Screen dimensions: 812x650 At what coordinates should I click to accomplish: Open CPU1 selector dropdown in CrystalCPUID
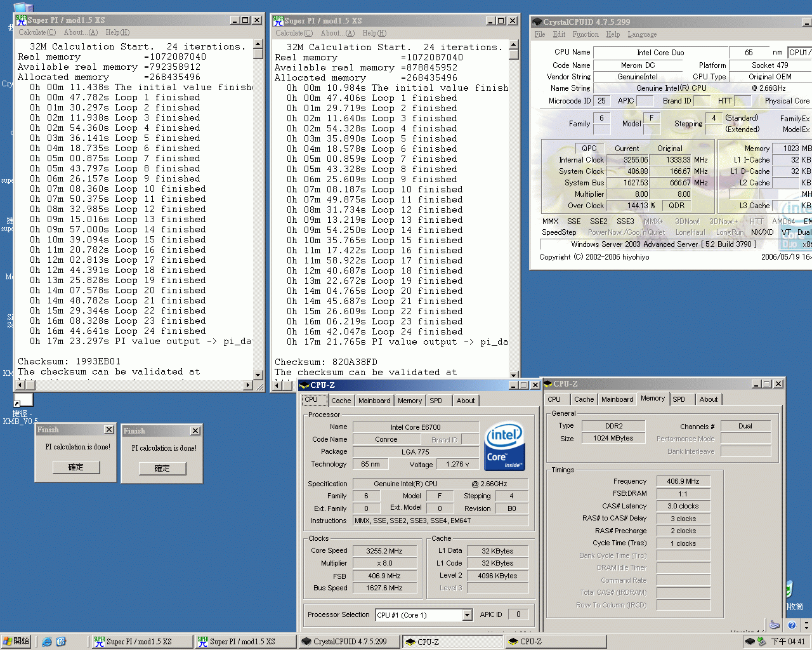[799, 52]
